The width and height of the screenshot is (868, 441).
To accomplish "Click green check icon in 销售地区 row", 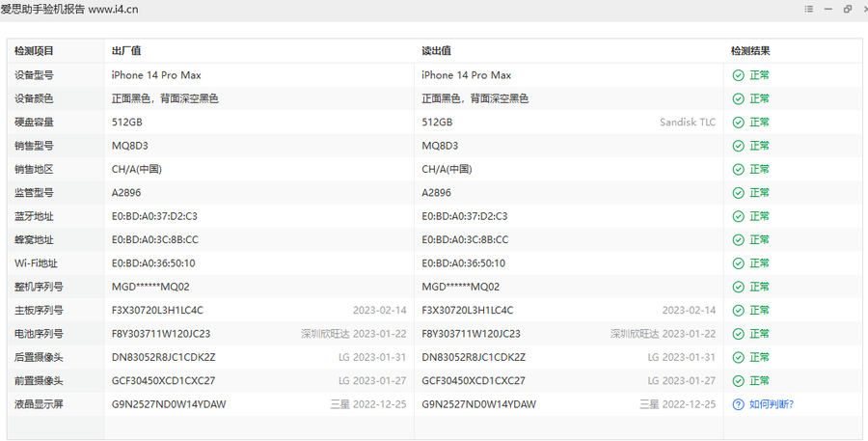I will pyautogui.click(x=738, y=170).
